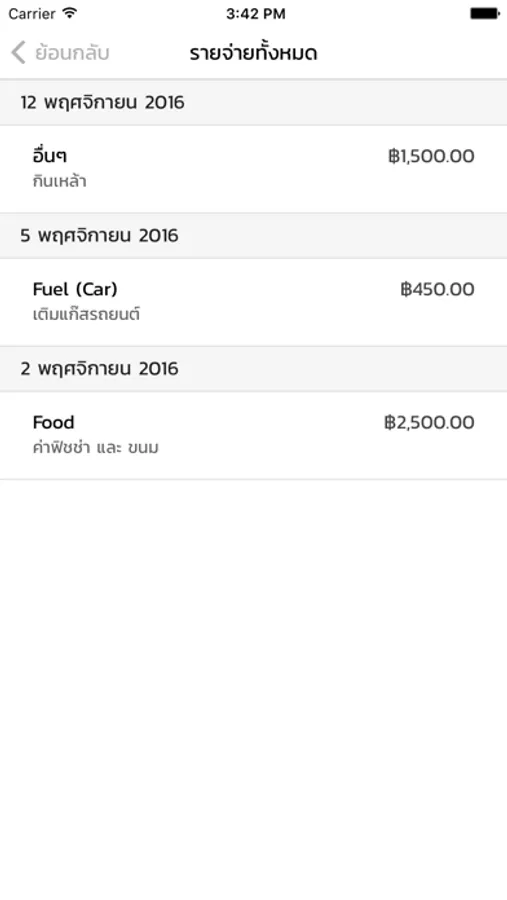Image resolution: width=507 pixels, height=900 pixels.
Task: Open the Fuel (Car) expense
Action: pyautogui.click(x=253, y=302)
